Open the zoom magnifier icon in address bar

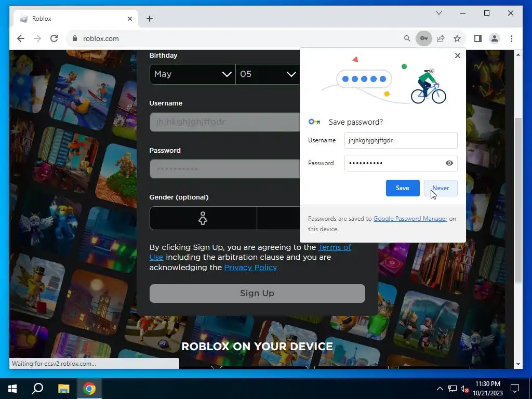(407, 38)
